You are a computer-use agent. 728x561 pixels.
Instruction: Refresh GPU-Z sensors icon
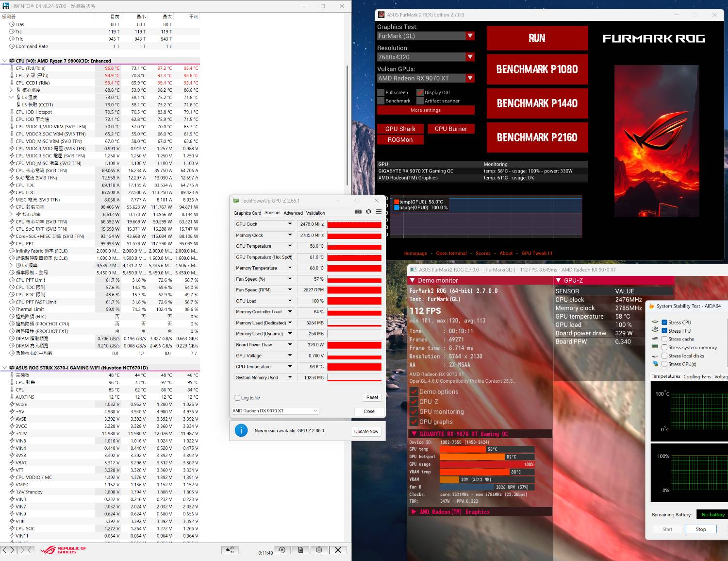368,212
